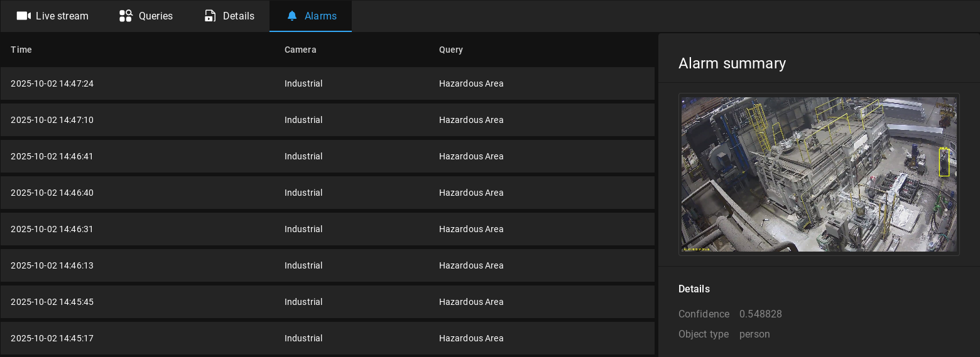Click the Queries tab icon

click(x=126, y=16)
